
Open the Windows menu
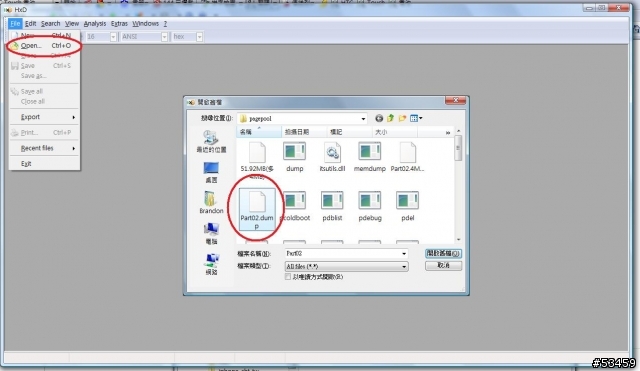(145, 24)
